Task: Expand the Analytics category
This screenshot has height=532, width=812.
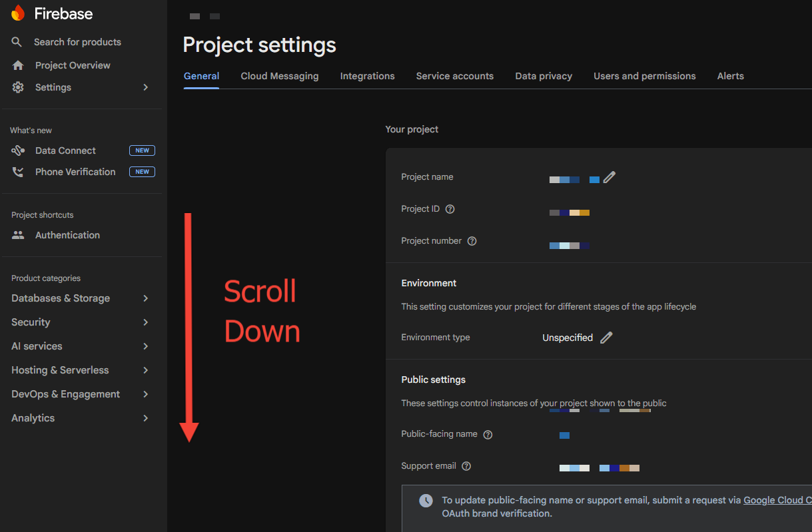Action: pos(145,418)
